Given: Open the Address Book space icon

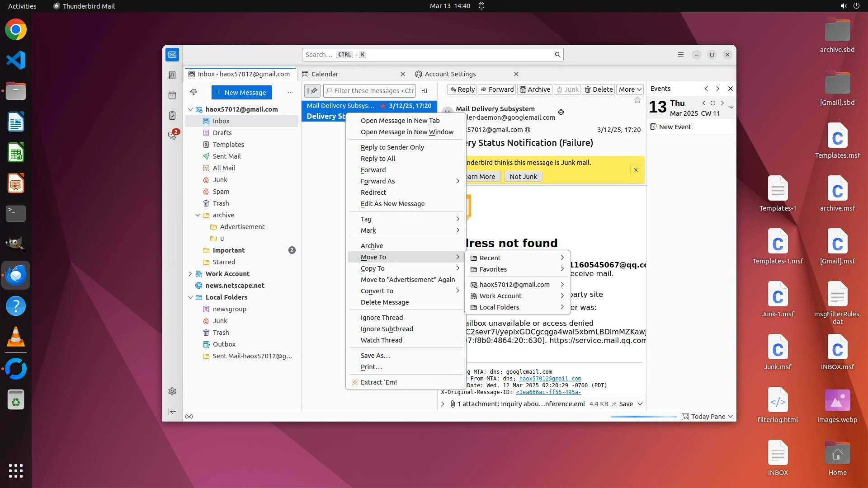Looking at the screenshot, I should [x=172, y=75].
